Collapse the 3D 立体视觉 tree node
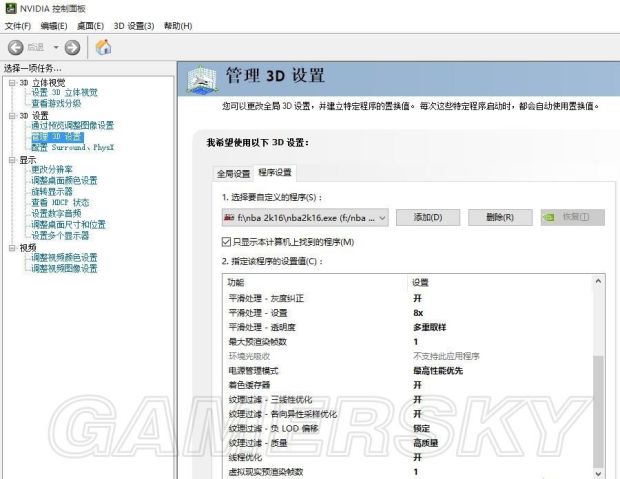 pyautogui.click(x=11, y=82)
